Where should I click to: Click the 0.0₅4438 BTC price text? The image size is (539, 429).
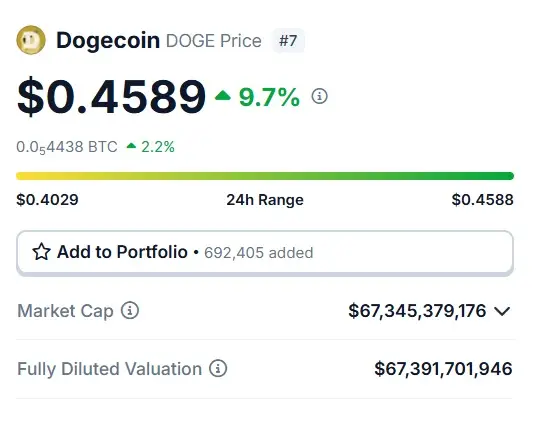pos(67,147)
